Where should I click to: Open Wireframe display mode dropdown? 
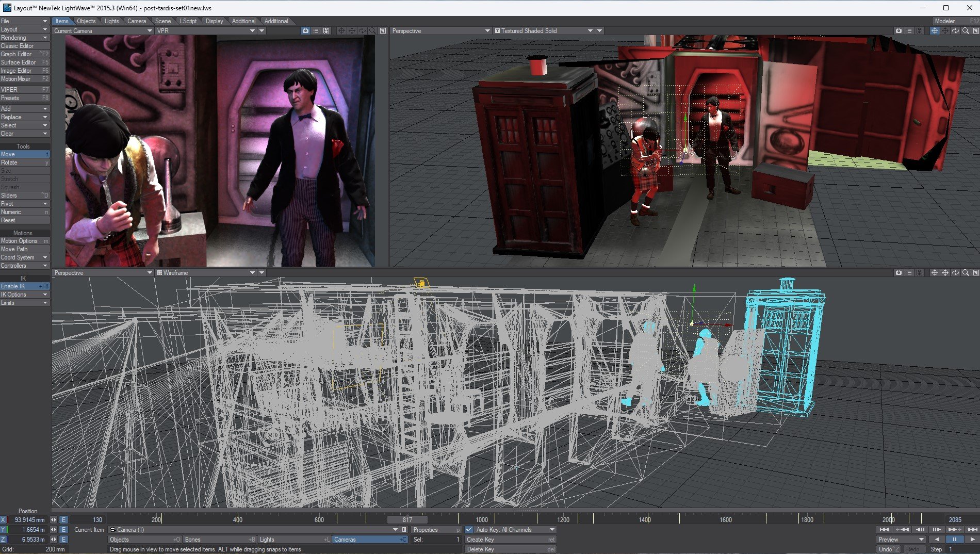point(206,273)
